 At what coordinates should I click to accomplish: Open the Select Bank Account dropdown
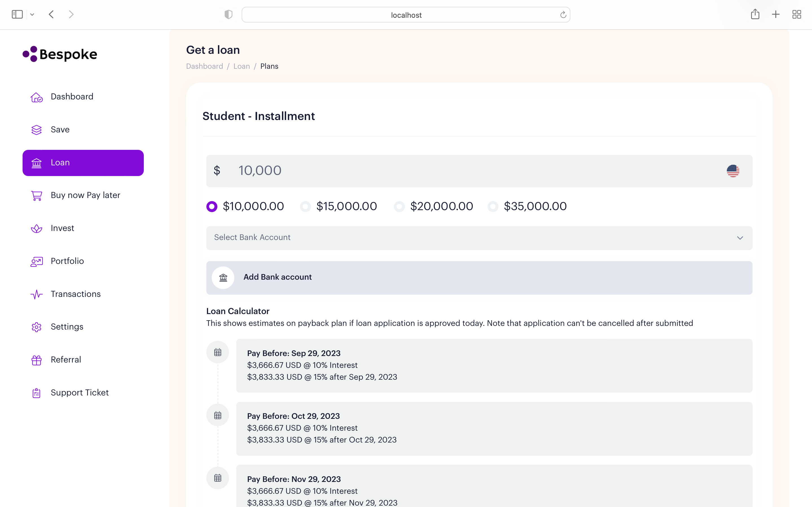point(479,238)
